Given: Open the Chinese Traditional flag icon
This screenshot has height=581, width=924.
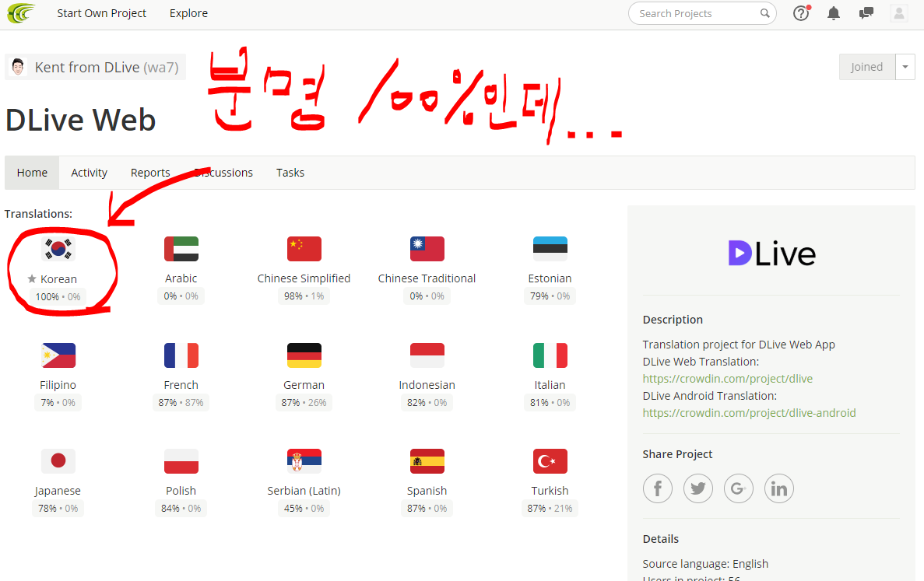Looking at the screenshot, I should pyautogui.click(x=427, y=248).
